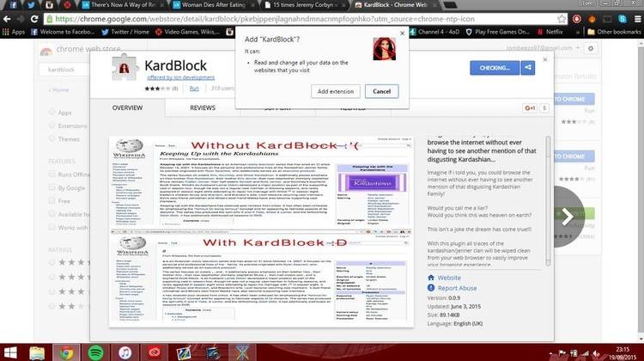The image size is (644, 361).
Task: Open the Web Store settings gear
Action: click(591, 48)
